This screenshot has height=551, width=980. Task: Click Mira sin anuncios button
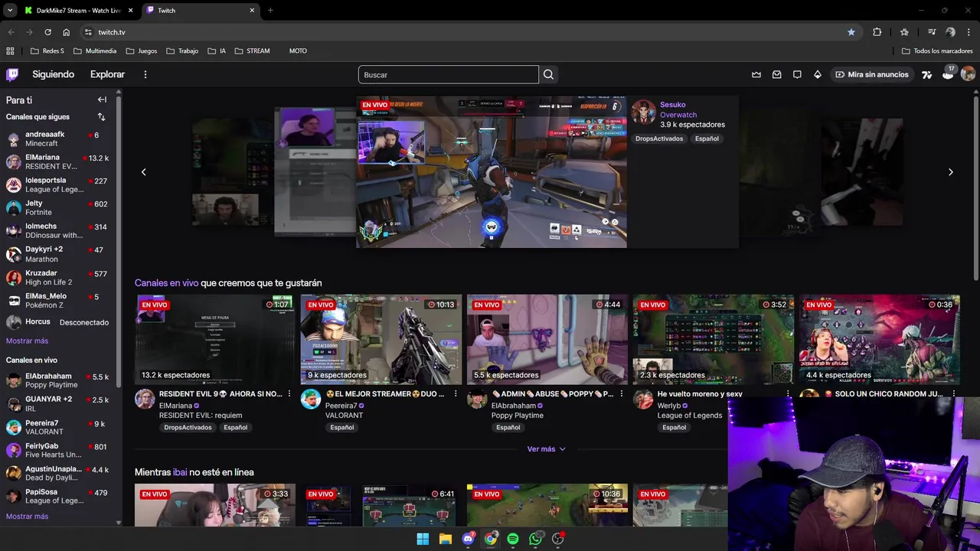(872, 74)
